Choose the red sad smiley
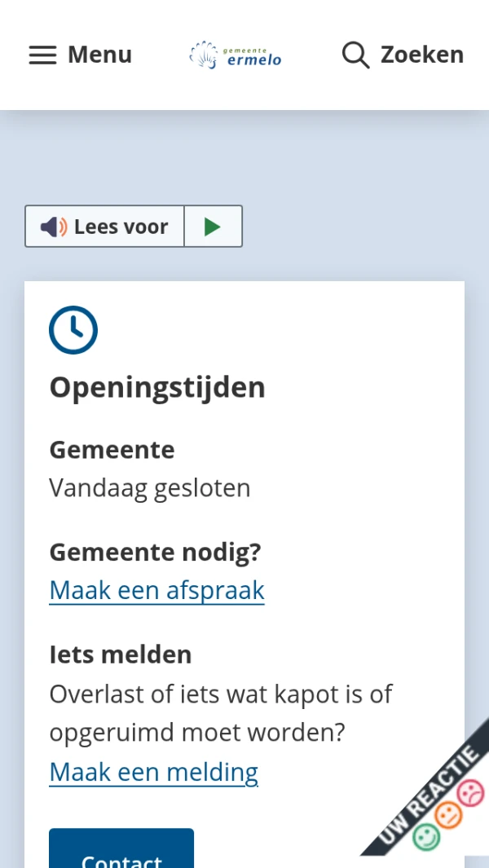Image resolution: width=489 pixels, height=868 pixels. [469, 792]
